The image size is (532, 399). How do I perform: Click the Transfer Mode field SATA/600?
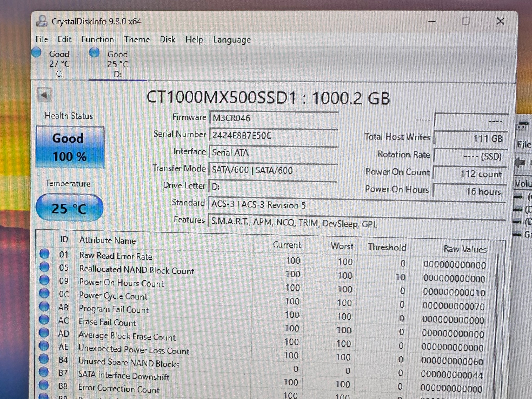pyautogui.click(x=273, y=170)
